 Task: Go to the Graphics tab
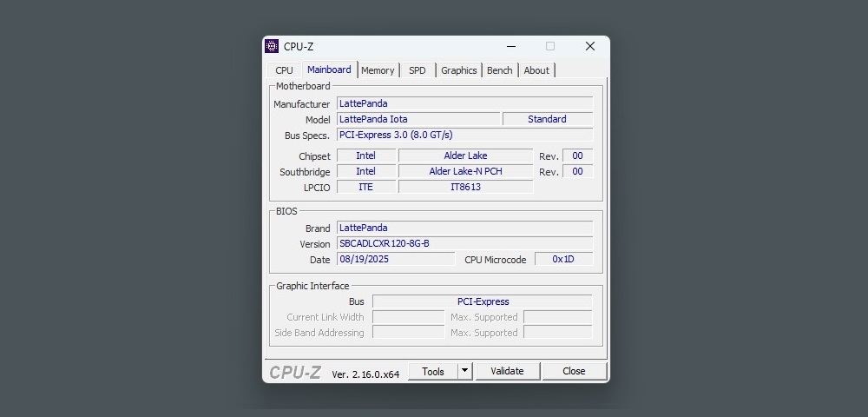click(458, 70)
